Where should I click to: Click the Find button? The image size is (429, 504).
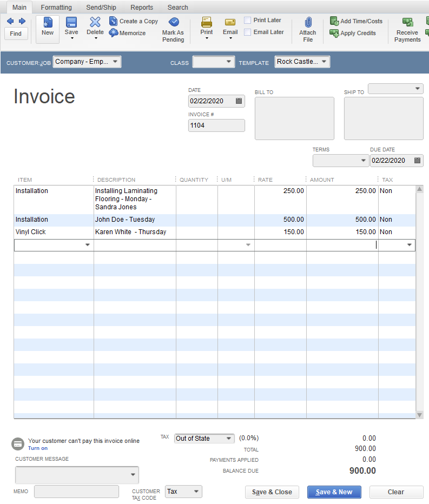16,34
